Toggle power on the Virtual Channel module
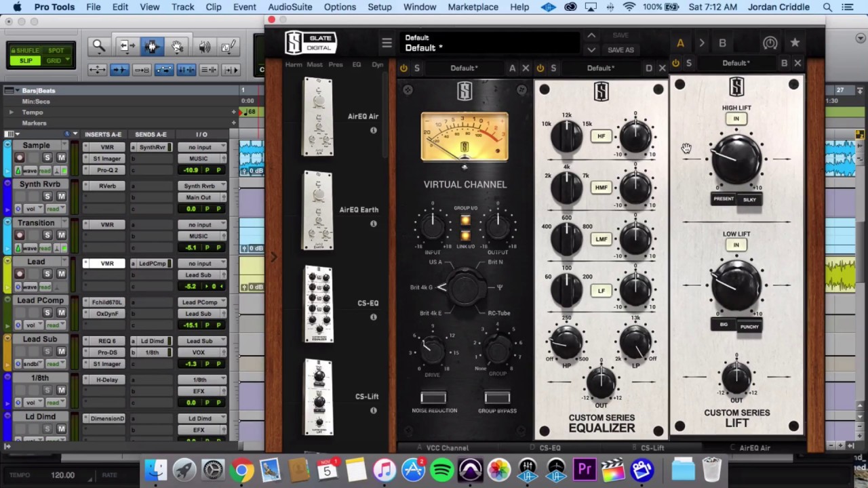The height and width of the screenshot is (488, 868). (403, 68)
